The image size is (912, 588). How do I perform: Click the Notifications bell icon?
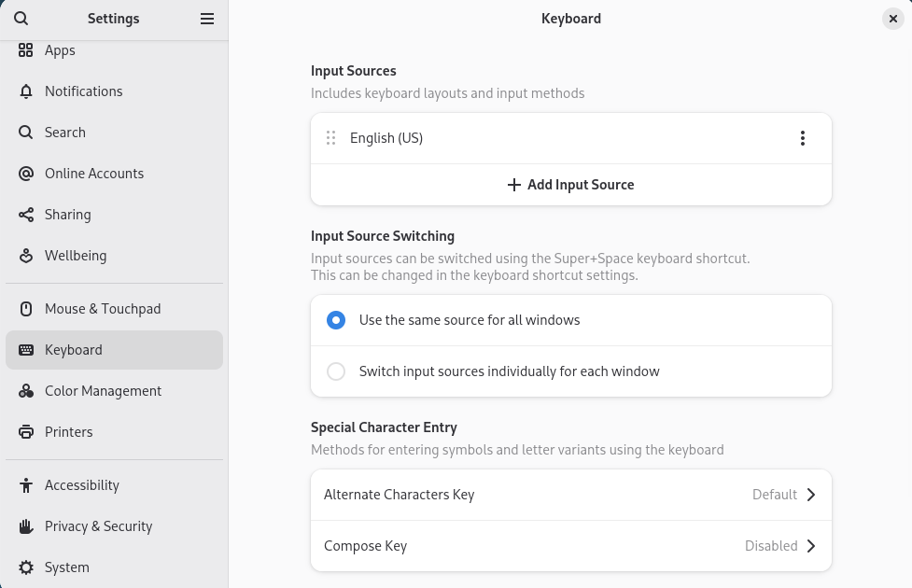click(x=26, y=91)
